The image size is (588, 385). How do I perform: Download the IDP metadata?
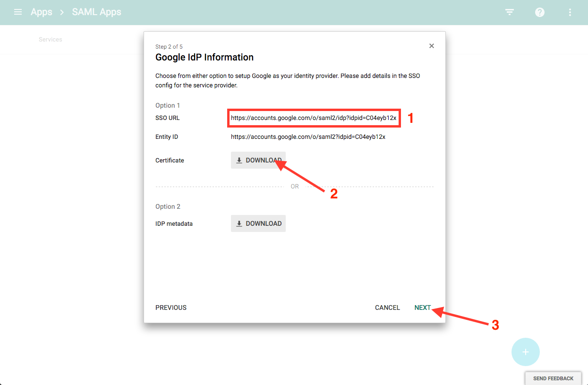(258, 223)
